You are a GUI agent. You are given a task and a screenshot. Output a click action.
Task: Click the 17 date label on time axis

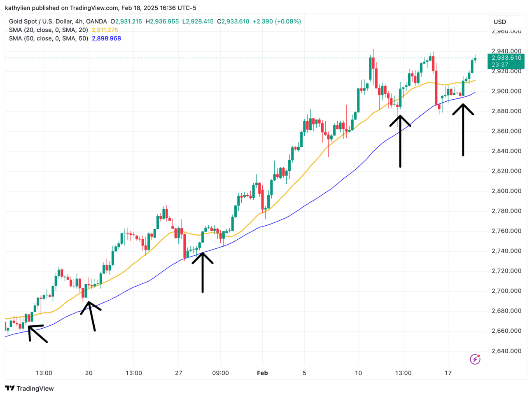pyautogui.click(x=448, y=373)
